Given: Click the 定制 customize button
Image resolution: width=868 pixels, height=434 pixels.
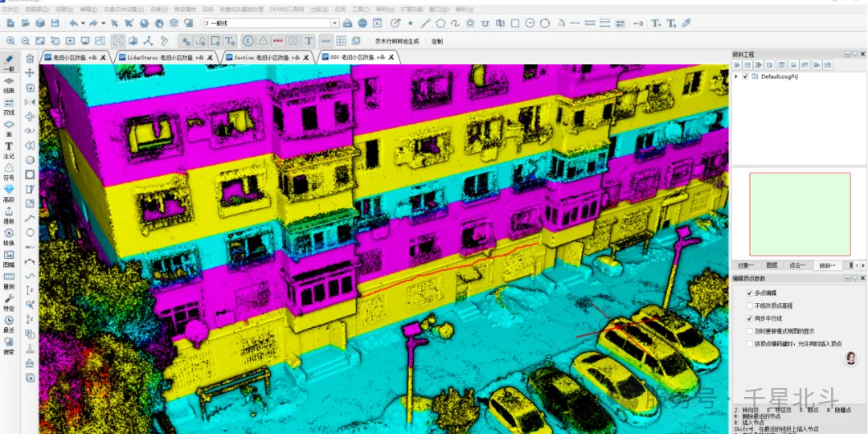Looking at the screenshot, I should 436,41.
